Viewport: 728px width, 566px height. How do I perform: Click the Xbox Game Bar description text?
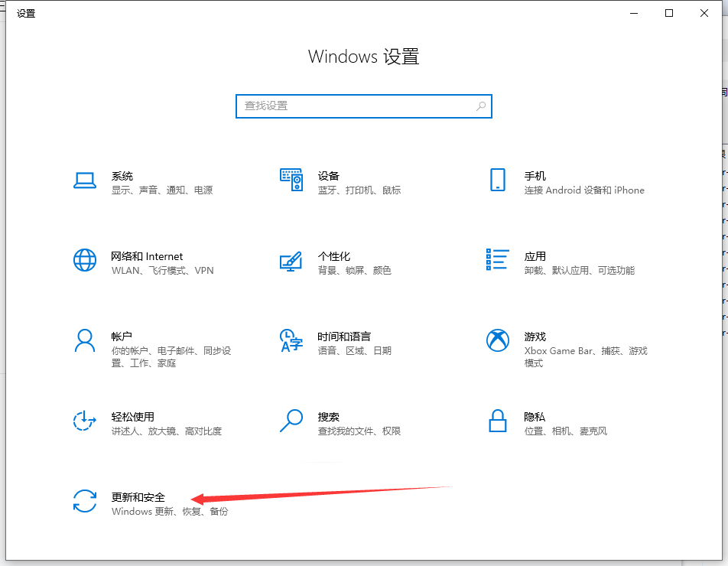tap(586, 357)
